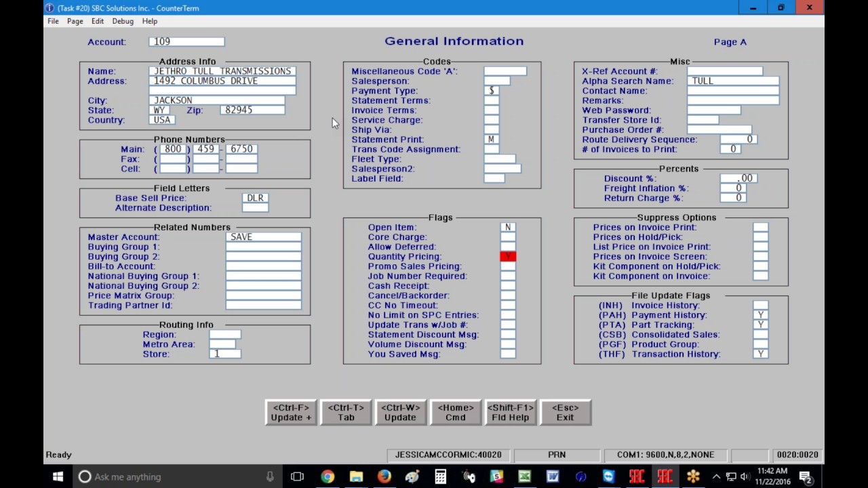Image resolution: width=868 pixels, height=488 pixels.
Task: Click the Alpha Search Name field TULL
Action: (x=733, y=81)
